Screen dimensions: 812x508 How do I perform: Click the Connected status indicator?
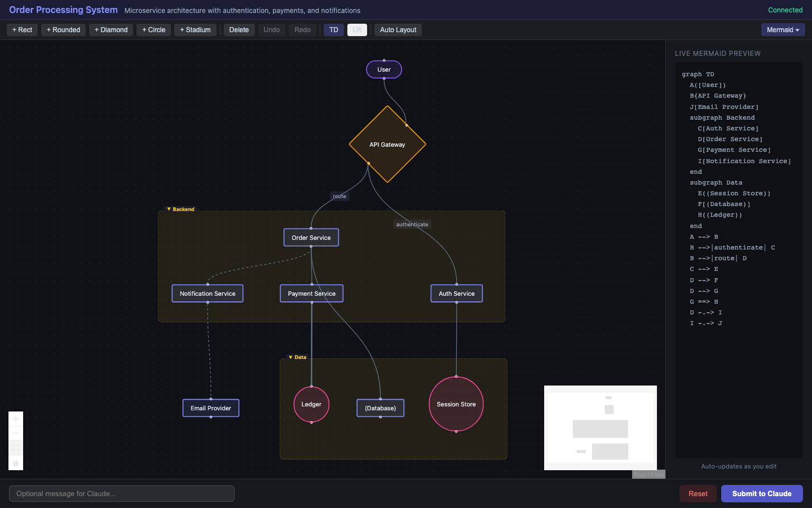pyautogui.click(x=785, y=10)
